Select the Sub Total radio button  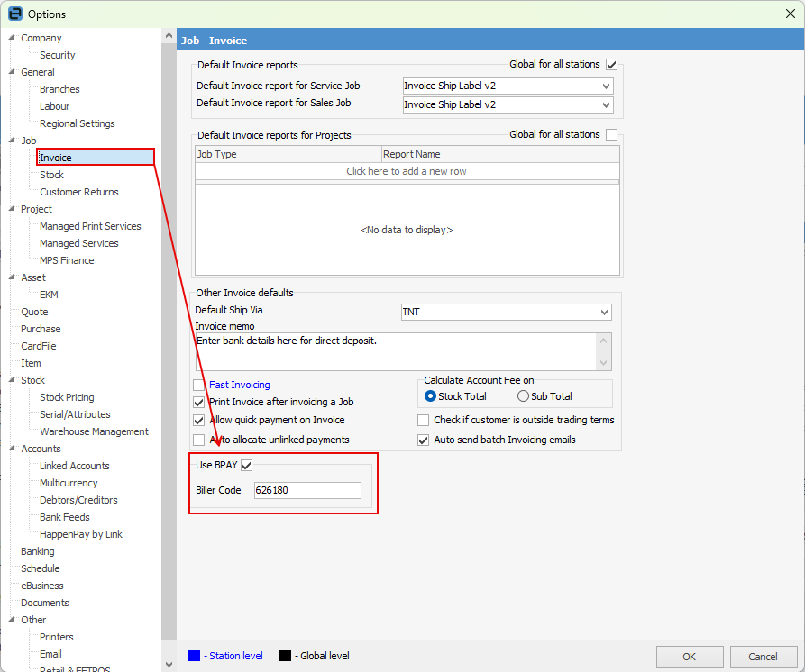click(x=523, y=396)
